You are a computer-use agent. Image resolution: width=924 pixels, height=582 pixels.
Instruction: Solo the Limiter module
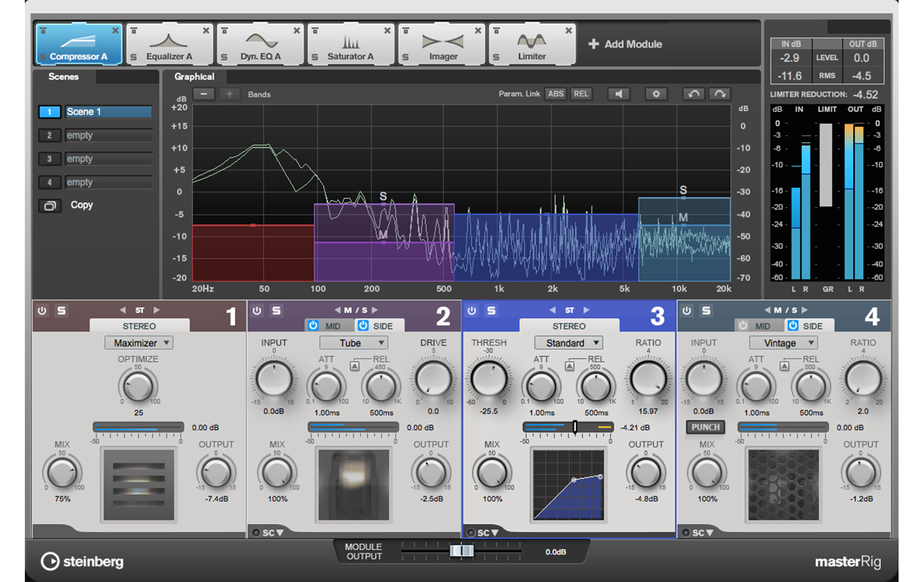click(x=496, y=57)
